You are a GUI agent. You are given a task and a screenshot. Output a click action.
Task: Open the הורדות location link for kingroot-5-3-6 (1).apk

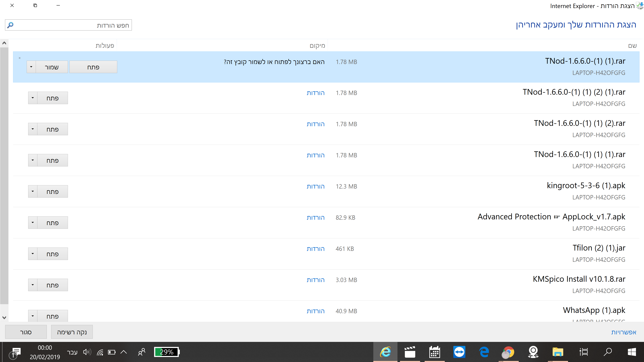[x=315, y=186]
